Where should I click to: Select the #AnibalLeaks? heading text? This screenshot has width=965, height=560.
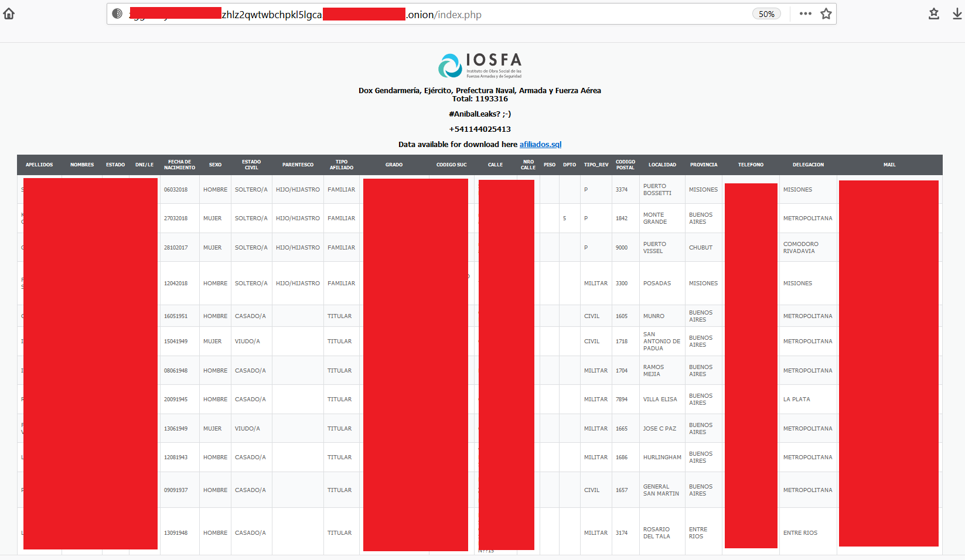(480, 114)
